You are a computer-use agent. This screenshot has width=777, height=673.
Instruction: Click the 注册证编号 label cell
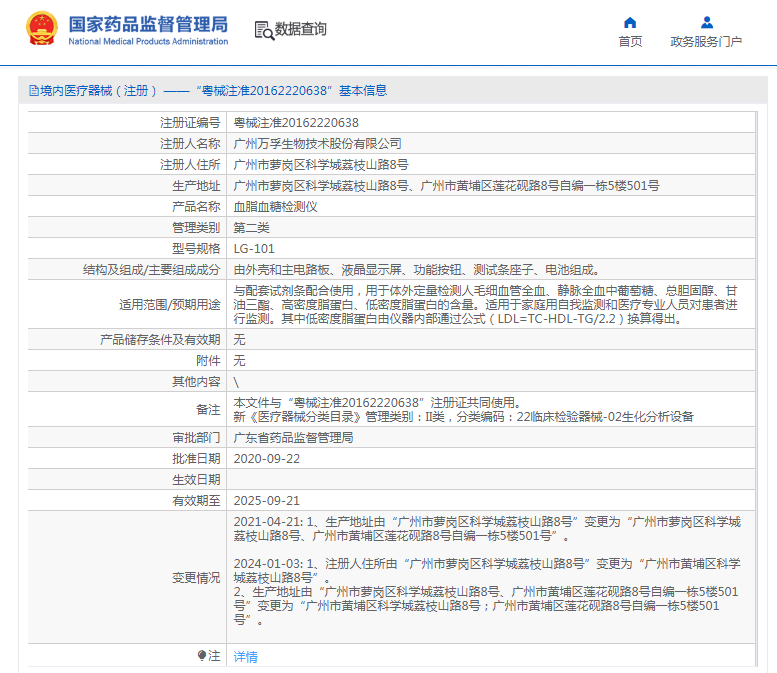(127, 122)
